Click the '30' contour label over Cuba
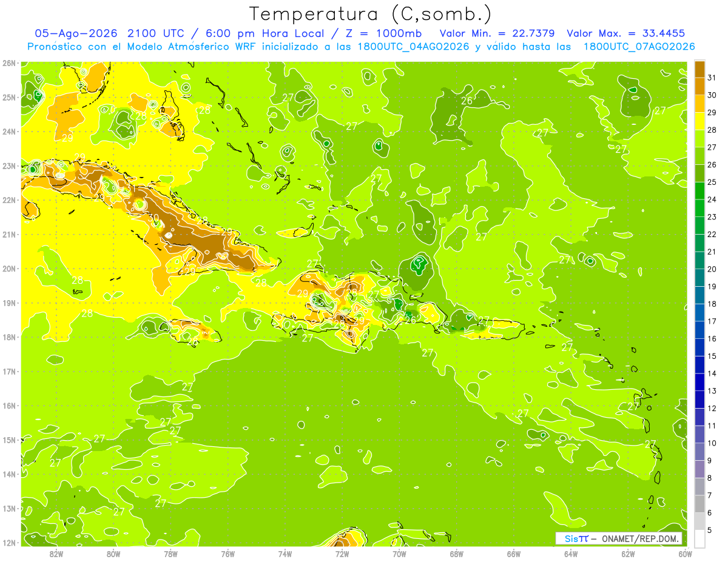The image size is (728, 562). pos(154,218)
